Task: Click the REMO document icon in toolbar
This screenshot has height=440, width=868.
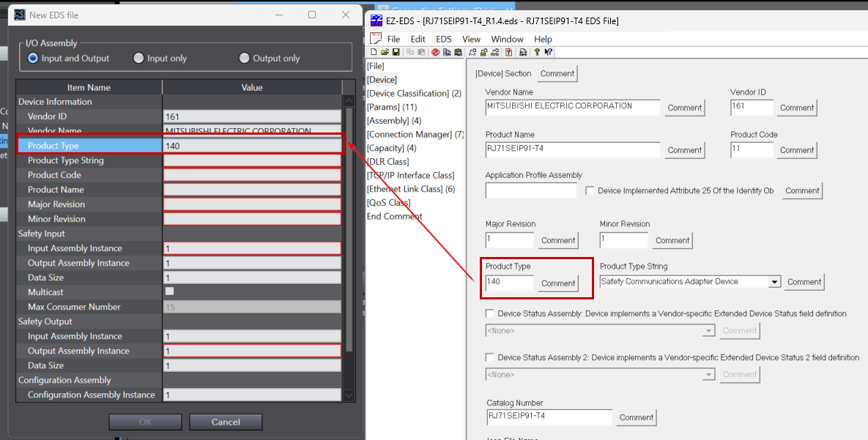Action: point(494,52)
